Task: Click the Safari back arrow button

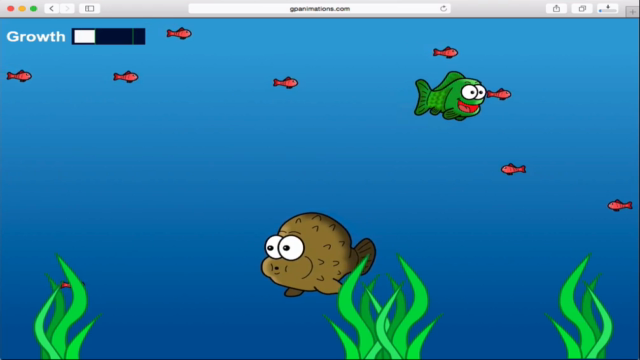Action: (x=51, y=9)
